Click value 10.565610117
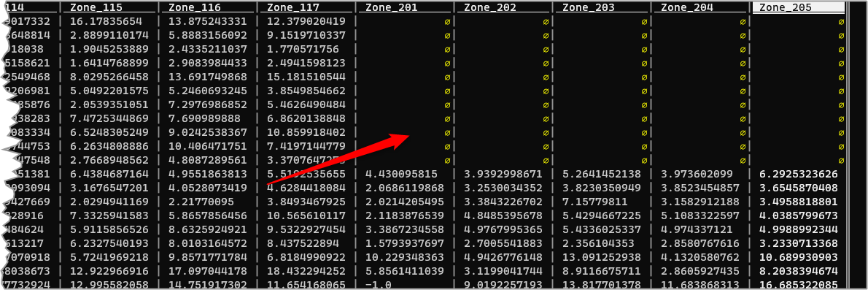The image size is (868, 290). pos(306,215)
